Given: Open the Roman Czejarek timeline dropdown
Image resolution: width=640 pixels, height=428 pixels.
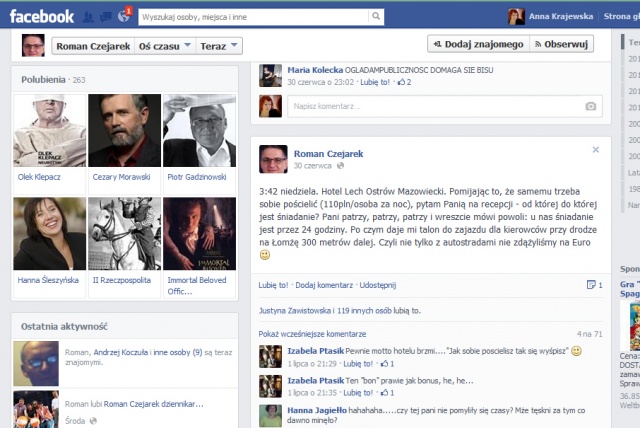Looking at the screenshot, I should [x=90, y=46].
